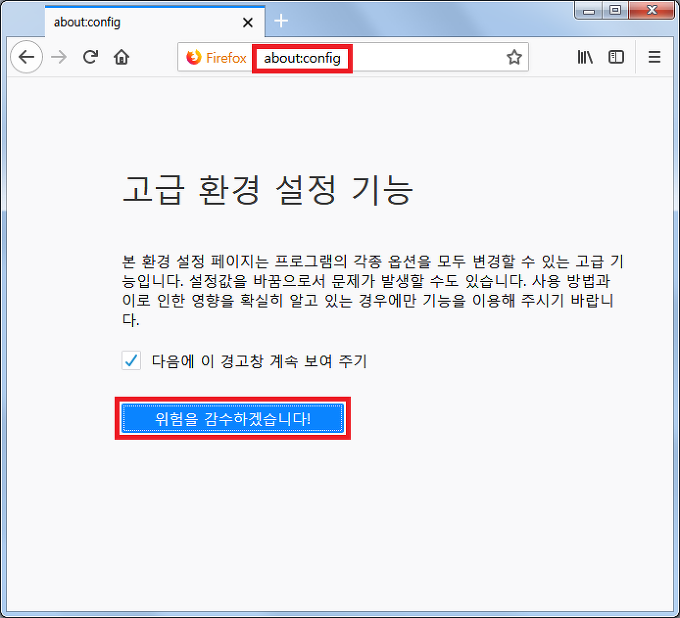The height and width of the screenshot is (618, 680).
Task: Click the 고급 환경 설정 기능 heading
Action: click(x=268, y=190)
